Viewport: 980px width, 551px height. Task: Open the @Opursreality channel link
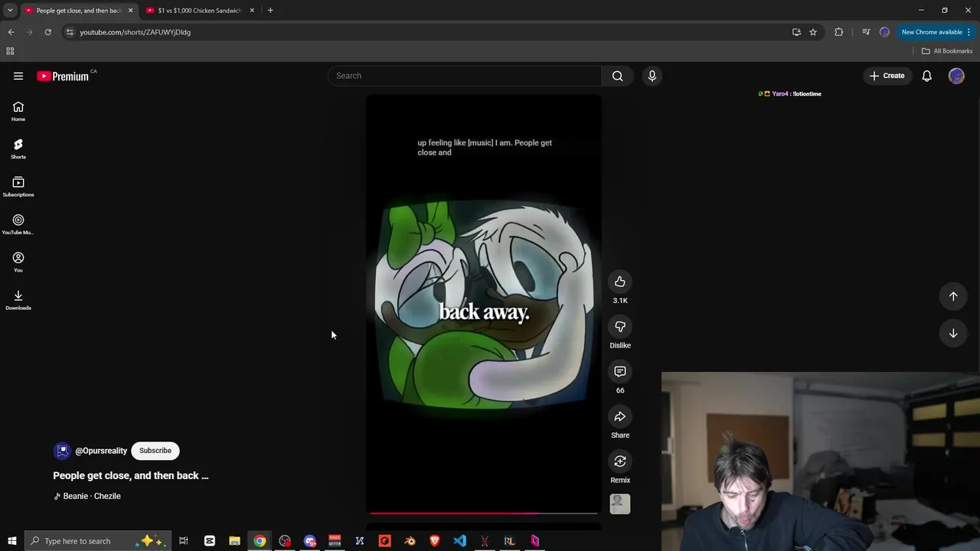[x=101, y=451]
